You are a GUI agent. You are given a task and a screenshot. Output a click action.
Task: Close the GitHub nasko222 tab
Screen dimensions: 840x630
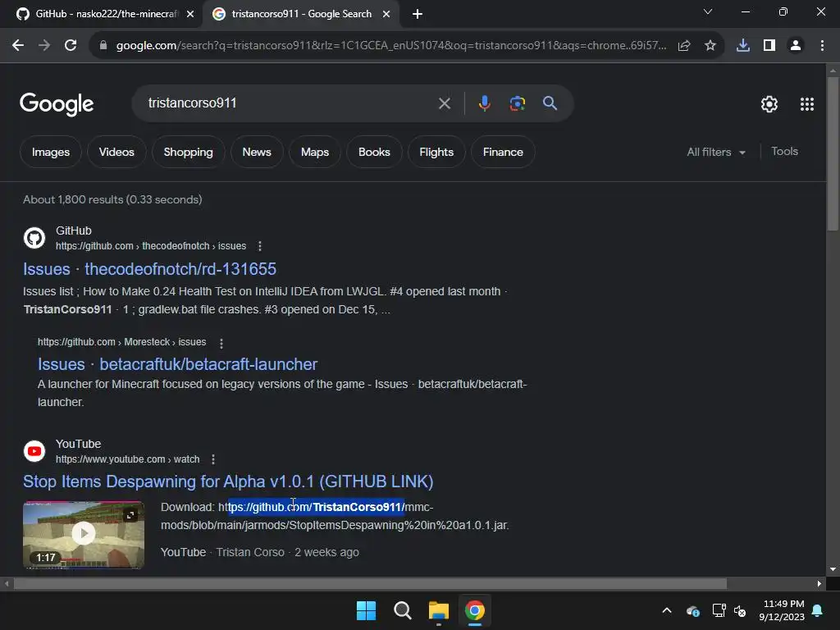pos(190,15)
